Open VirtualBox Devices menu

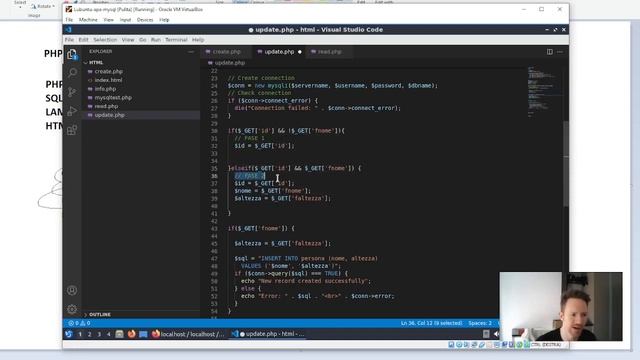145,20
